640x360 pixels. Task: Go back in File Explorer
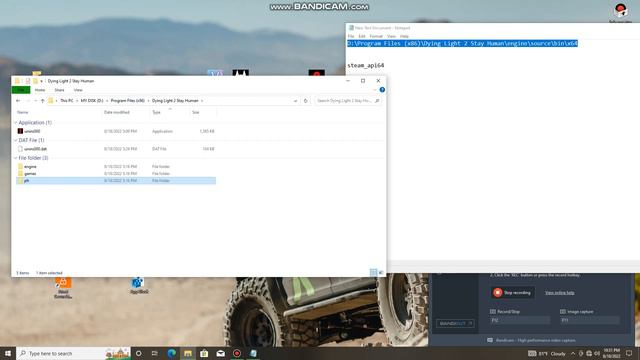(x=18, y=101)
